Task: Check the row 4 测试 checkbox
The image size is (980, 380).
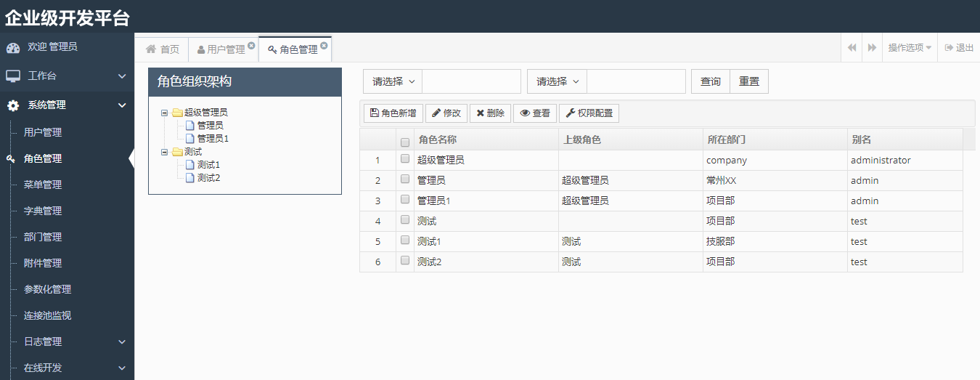Action: coord(405,220)
